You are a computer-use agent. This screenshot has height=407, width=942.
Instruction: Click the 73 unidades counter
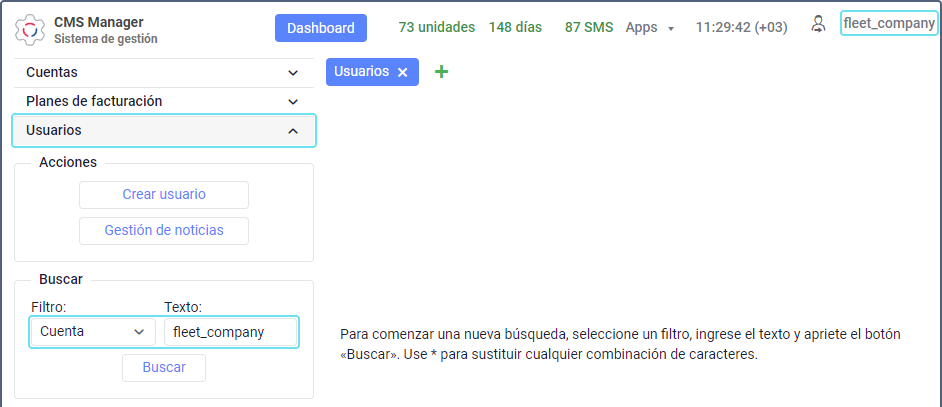(436, 28)
